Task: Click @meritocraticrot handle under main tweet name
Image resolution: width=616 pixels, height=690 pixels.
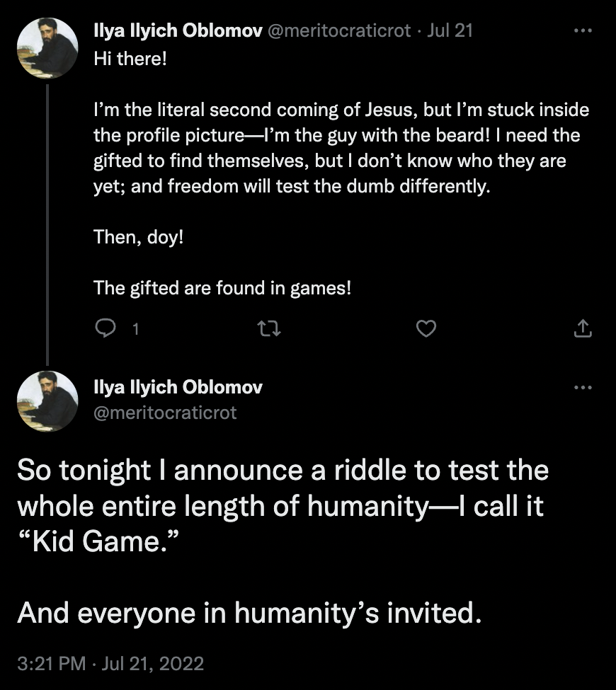Action: tap(165, 412)
